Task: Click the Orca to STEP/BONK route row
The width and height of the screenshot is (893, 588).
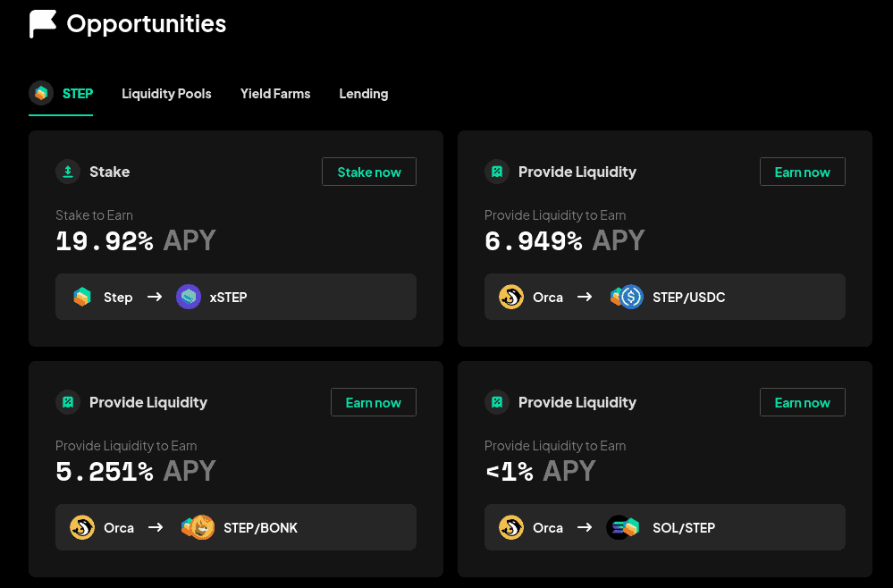Action: [236, 527]
